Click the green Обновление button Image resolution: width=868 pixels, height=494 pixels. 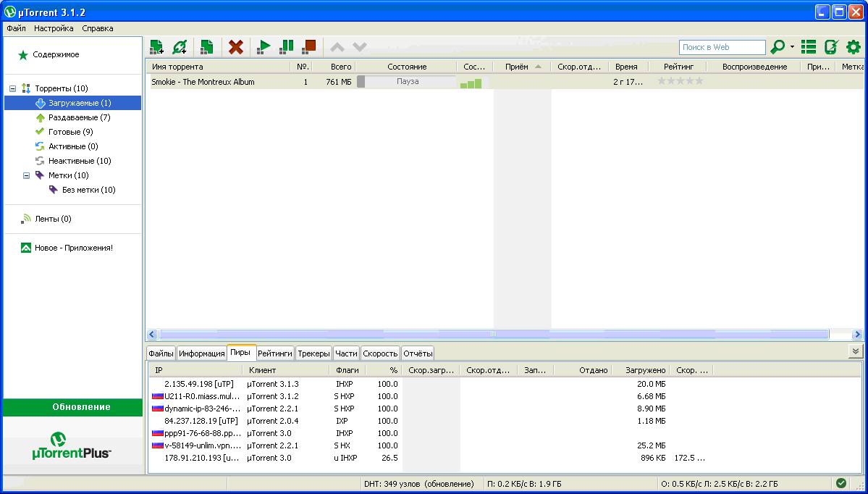click(x=72, y=407)
